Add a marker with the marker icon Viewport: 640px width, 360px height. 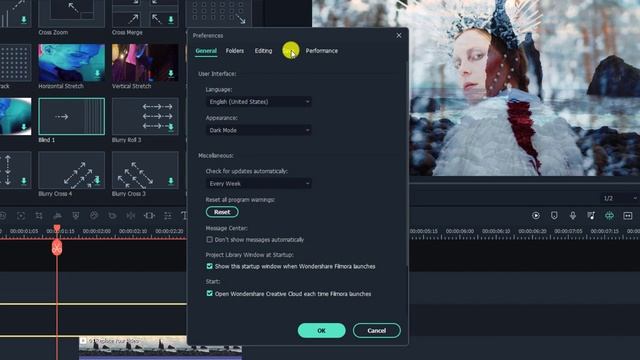(554, 216)
